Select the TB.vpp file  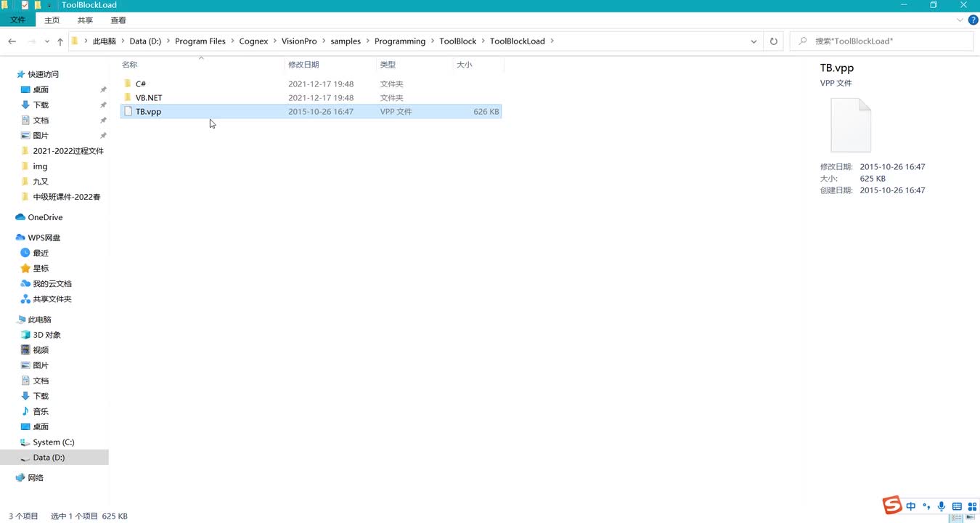(311, 112)
